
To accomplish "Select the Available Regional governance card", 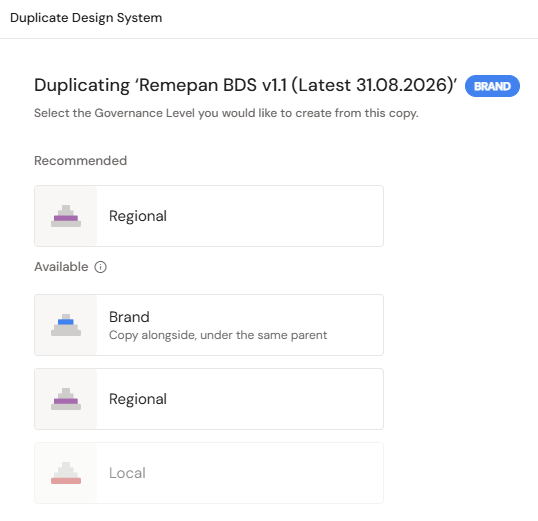I will coord(209,399).
